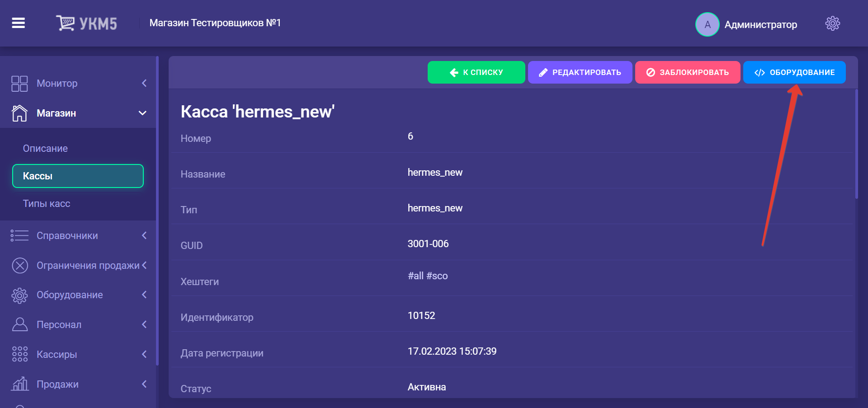Click the GUID field label
The width and height of the screenshot is (868, 408).
tap(192, 246)
